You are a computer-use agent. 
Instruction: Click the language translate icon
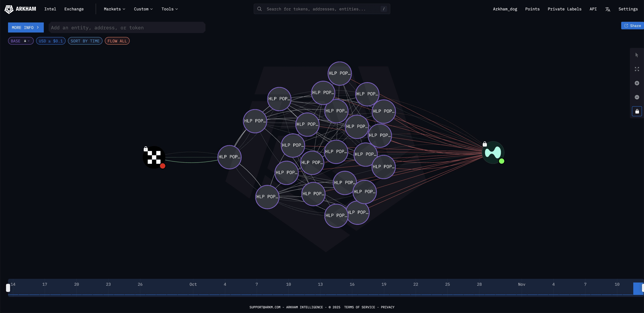point(607,9)
